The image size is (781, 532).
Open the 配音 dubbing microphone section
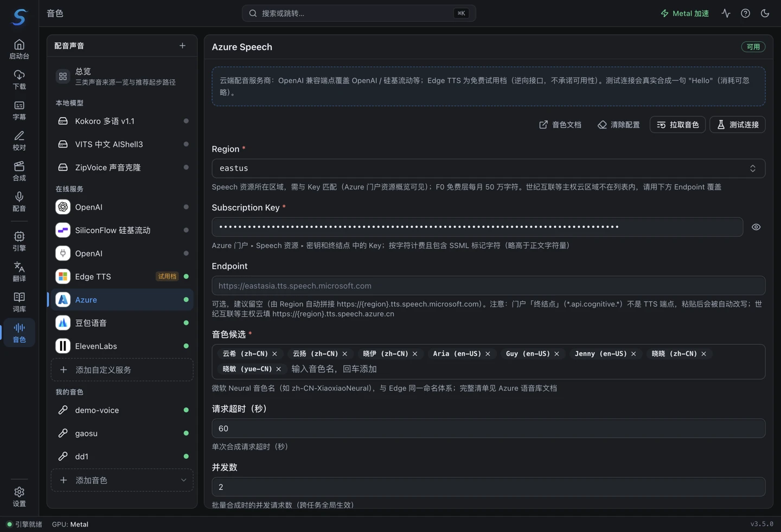point(19,201)
